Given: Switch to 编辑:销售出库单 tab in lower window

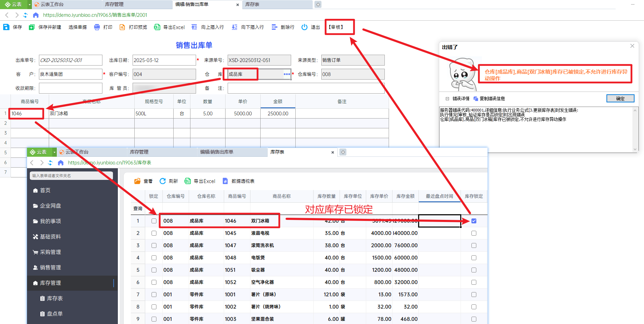Looking at the screenshot, I should click(232, 152).
